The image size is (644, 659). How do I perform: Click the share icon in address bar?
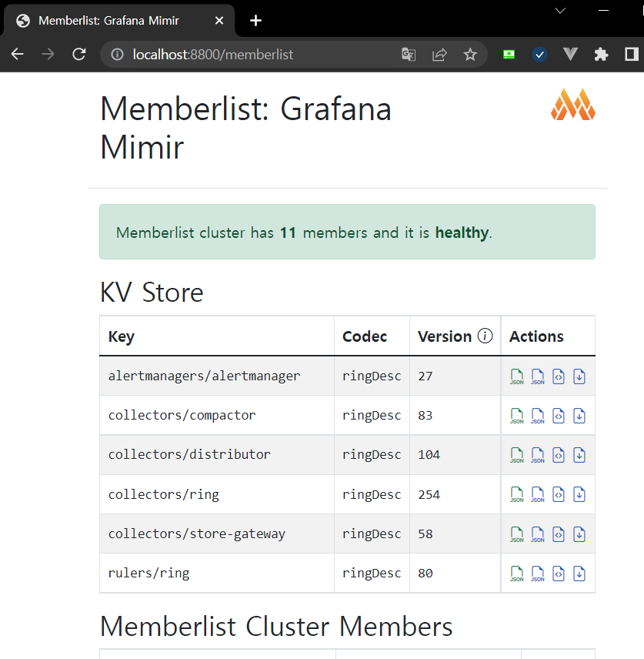tap(439, 55)
